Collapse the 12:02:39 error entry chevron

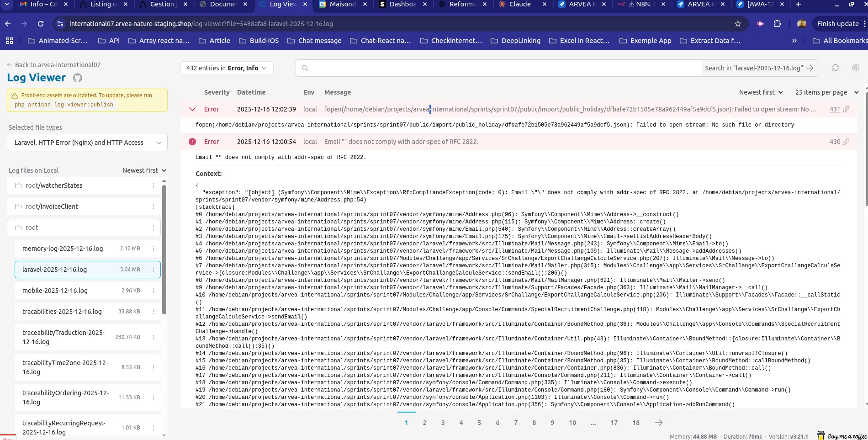pyautogui.click(x=192, y=109)
